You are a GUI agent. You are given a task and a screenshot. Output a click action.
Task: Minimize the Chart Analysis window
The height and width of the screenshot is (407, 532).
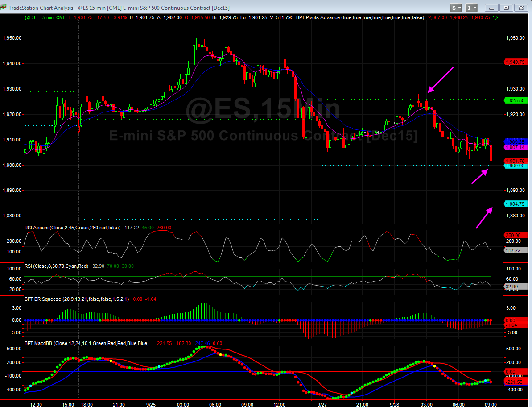491,8
